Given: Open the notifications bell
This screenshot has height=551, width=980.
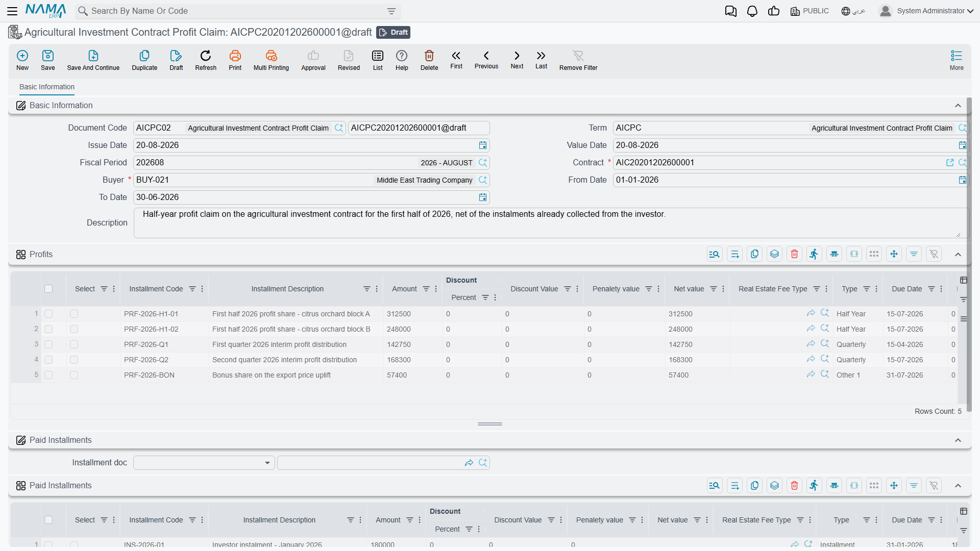Looking at the screenshot, I should [x=752, y=11].
